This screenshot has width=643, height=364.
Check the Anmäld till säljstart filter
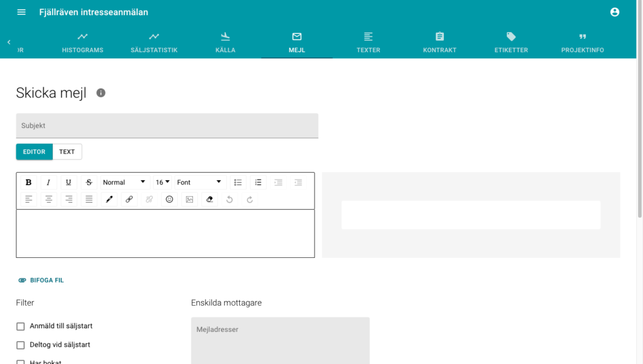(x=20, y=326)
